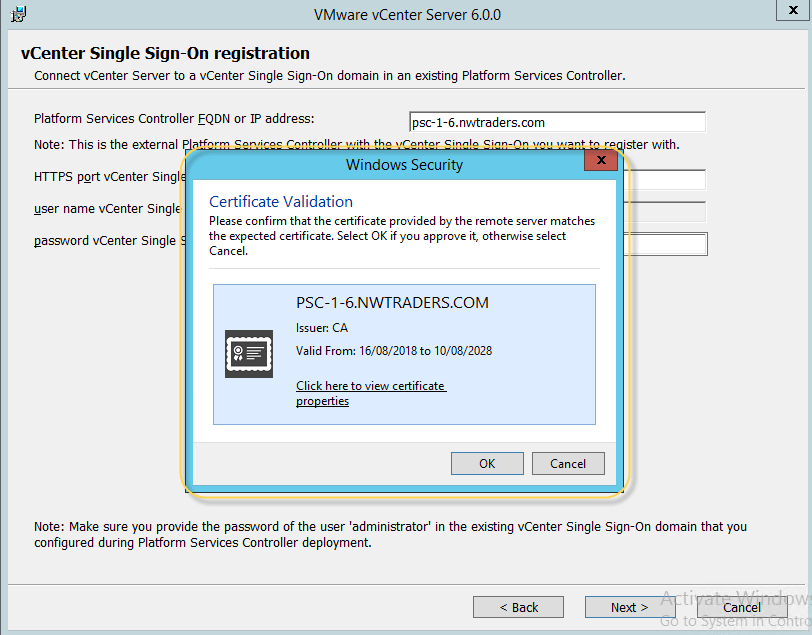Focus the SSO password input box
Image resolution: width=812 pixels, height=635 pixels.
click(x=665, y=243)
